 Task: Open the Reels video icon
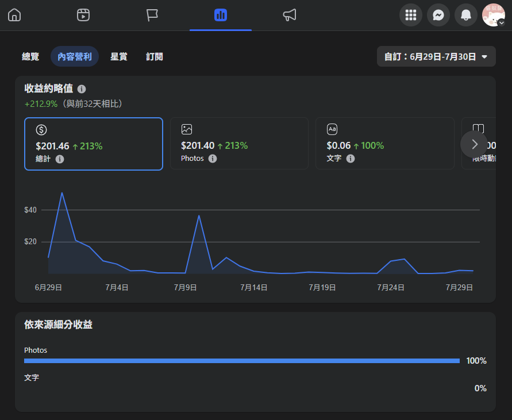point(83,15)
